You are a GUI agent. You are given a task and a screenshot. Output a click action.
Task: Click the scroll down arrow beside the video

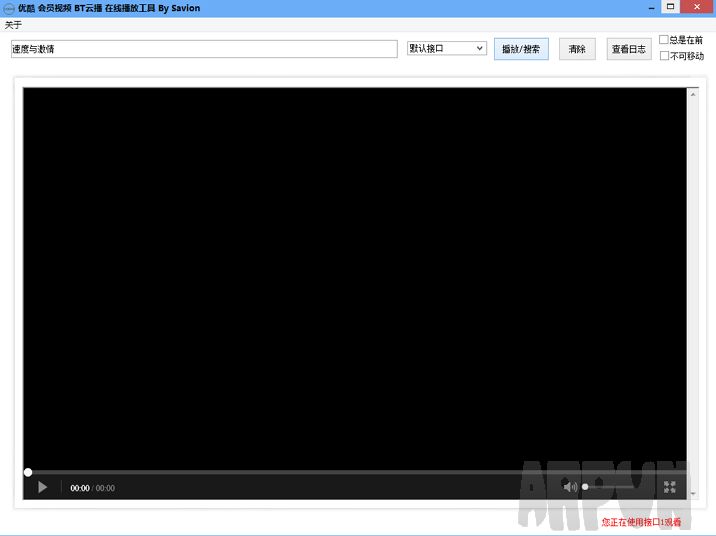click(692, 493)
